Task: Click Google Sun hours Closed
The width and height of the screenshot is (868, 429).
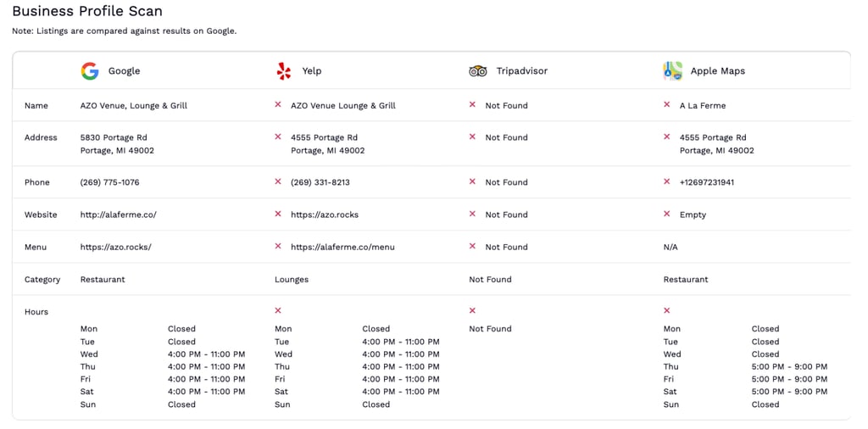Action: click(181, 404)
